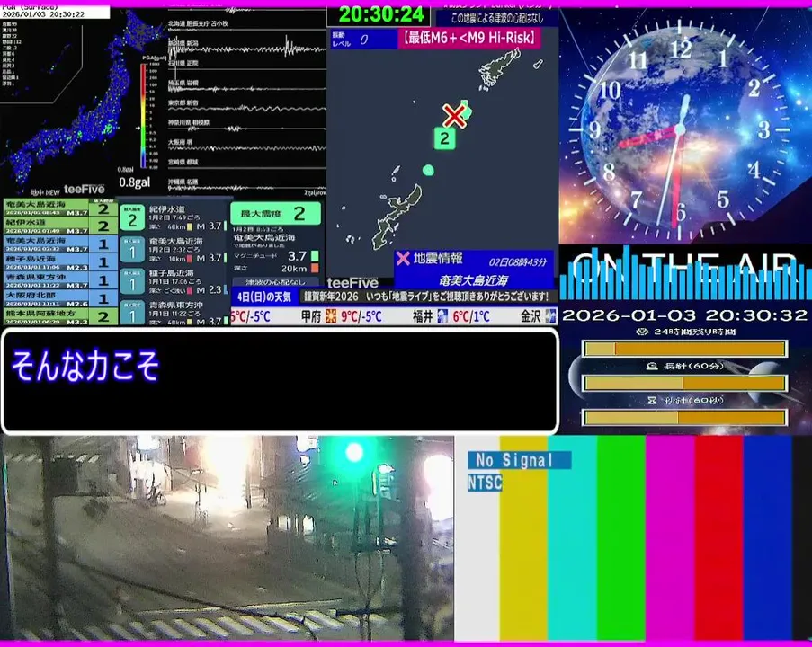Click green square beside マグニチュード 3.7
Viewport: 812px width, 647px height.
tap(315, 256)
